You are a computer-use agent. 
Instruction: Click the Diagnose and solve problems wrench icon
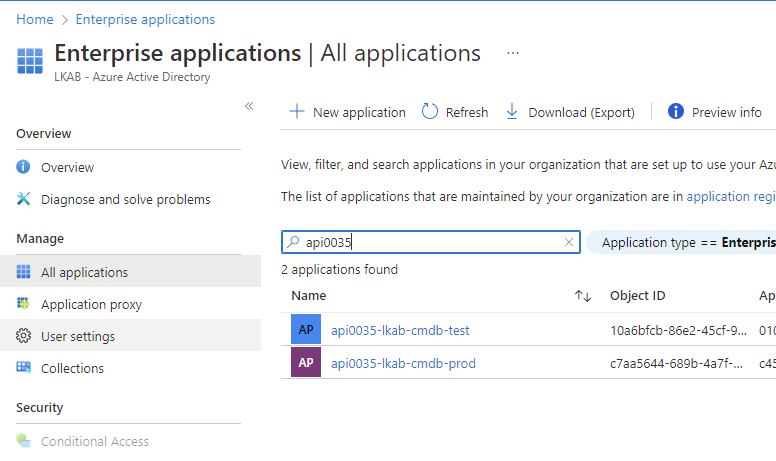pyautogui.click(x=23, y=199)
